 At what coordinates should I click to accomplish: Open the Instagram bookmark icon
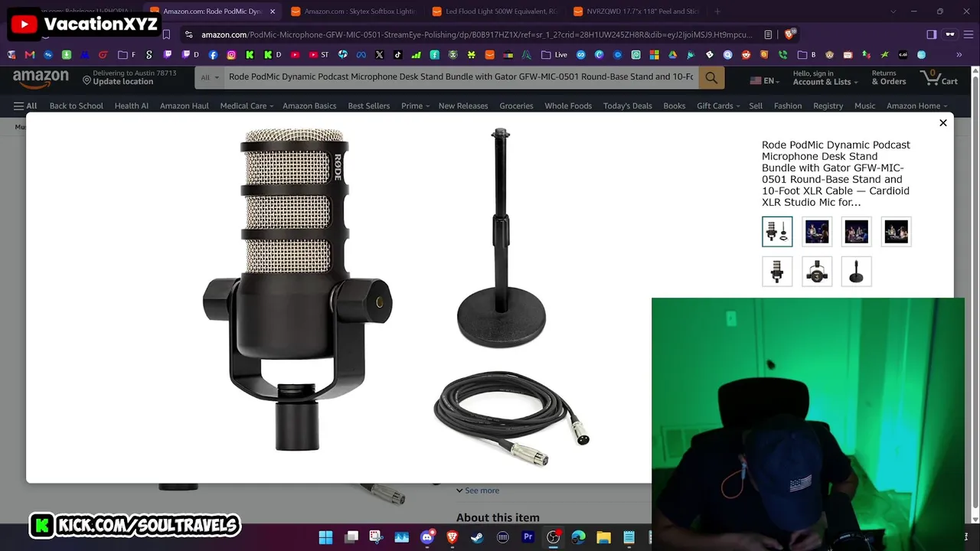[231, 55]
